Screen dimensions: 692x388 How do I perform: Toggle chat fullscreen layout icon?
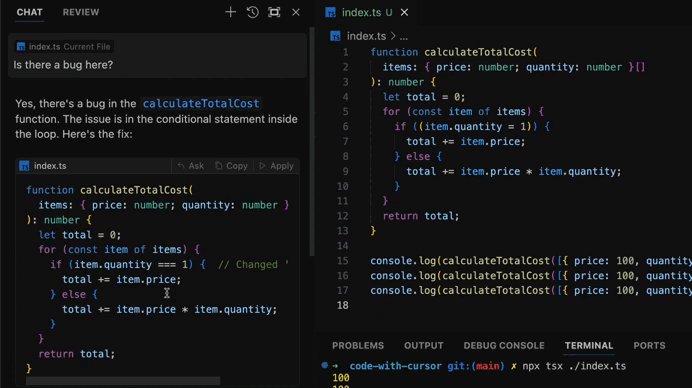274,12
